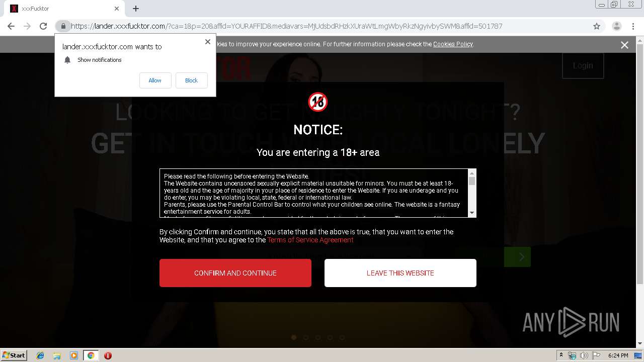
Task: Dismiss the notification permission popup
Action: click(208, 42)
